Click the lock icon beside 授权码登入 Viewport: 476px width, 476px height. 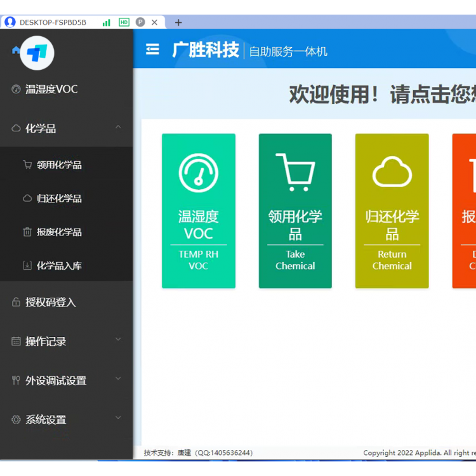coord(16,303)
